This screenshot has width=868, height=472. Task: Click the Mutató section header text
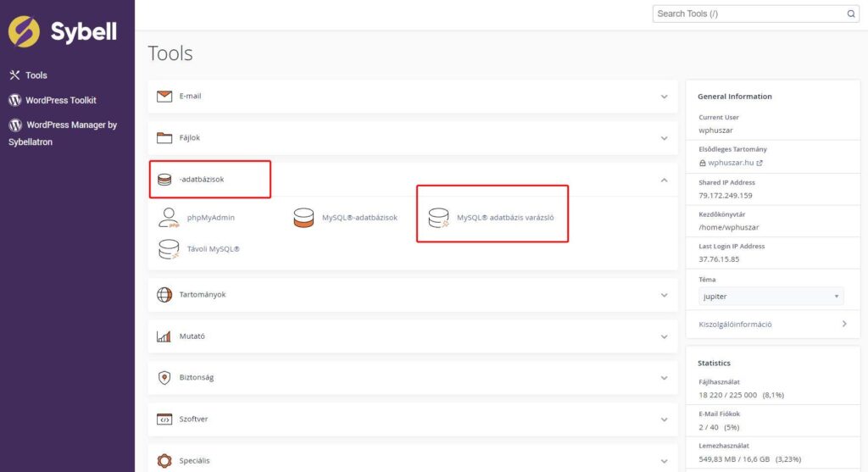click(x=192, y=336)
